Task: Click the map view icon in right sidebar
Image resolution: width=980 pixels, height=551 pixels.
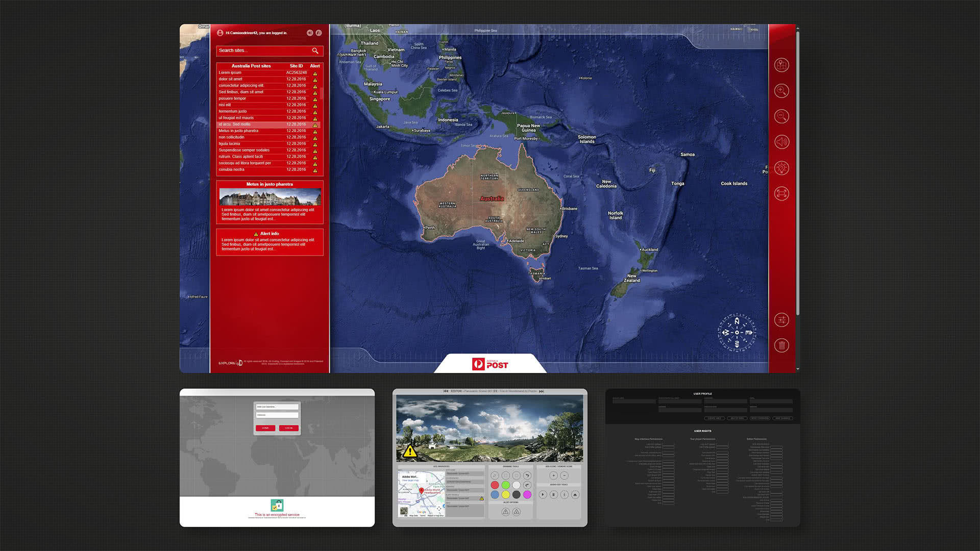Action: coord(781,65)
